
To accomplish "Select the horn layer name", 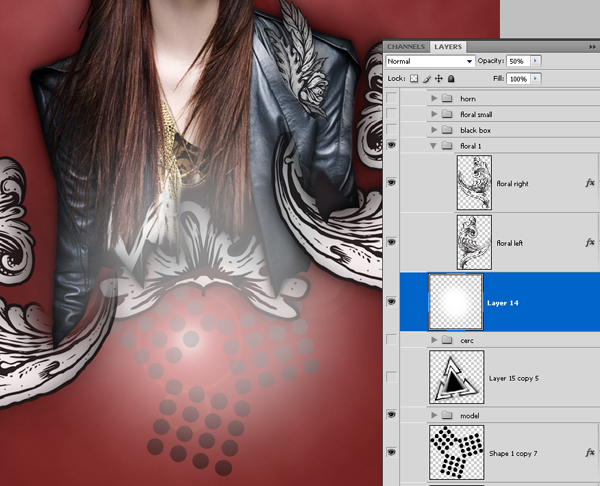I will point(468,99).
